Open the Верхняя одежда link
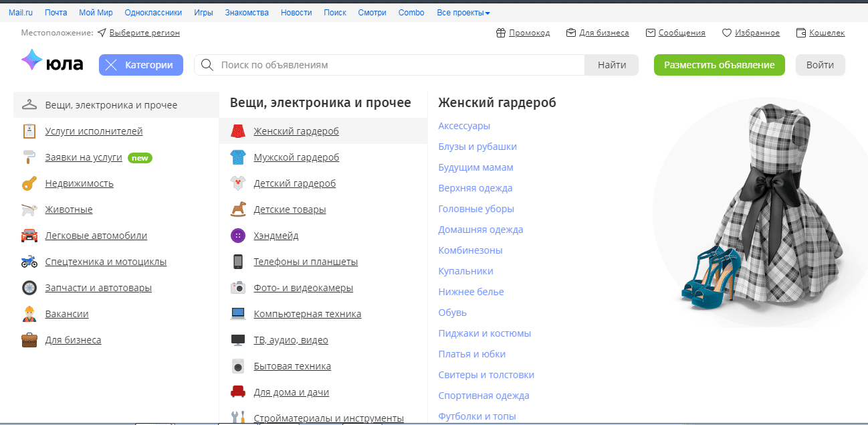Image resolution: width=868 pixels, height=425 pixels. tap(475, 188)
